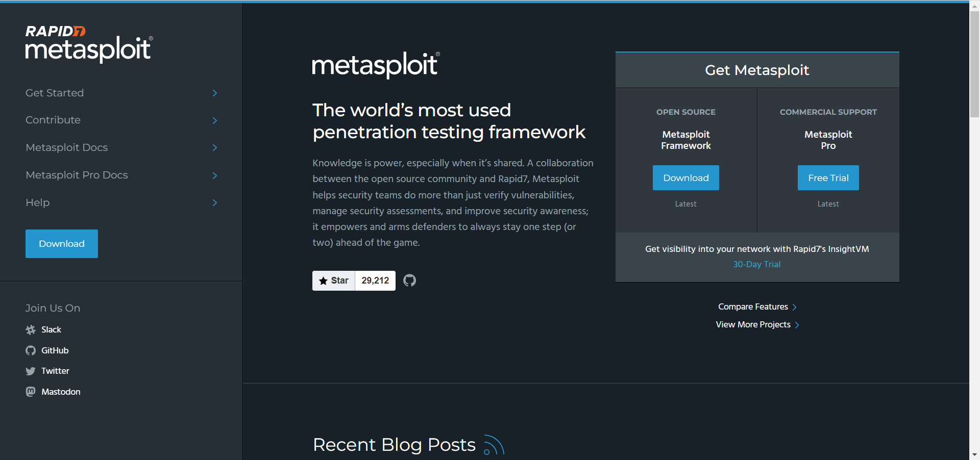The width and height of the screenshot is (980, 460).
Task: Expand the Metasploit Docs chevron
Action: coord(215,148)
